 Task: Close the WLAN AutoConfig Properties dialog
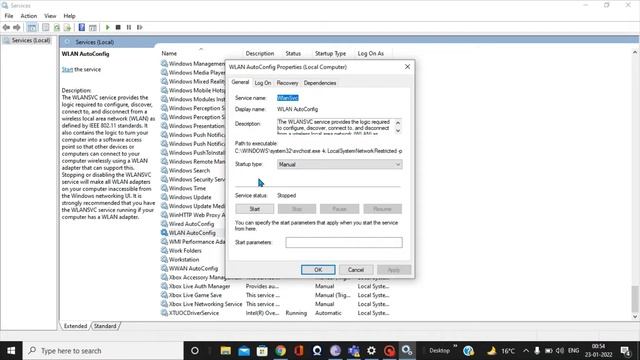(x=407, y=67)
